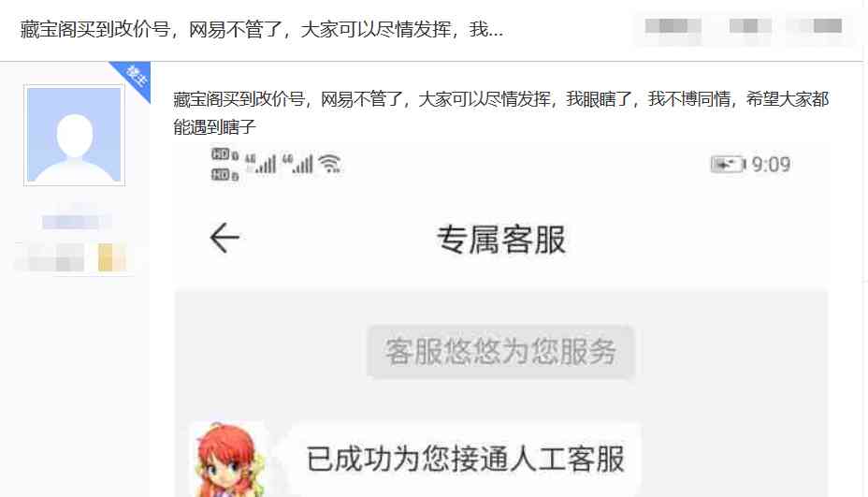
Task: Click the gray blurred badge beside yellow badge
Action: pyautogui.click(x=52, y=257)
